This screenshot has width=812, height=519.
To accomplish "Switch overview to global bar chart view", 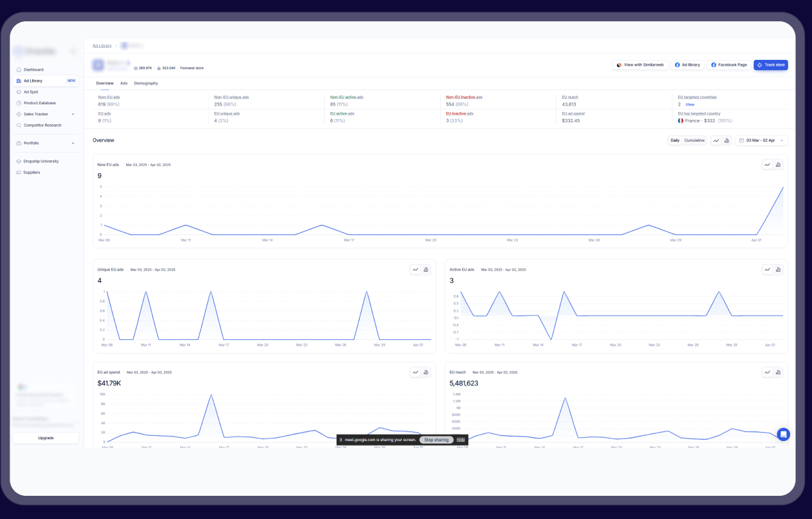I will tap(726, 140).
